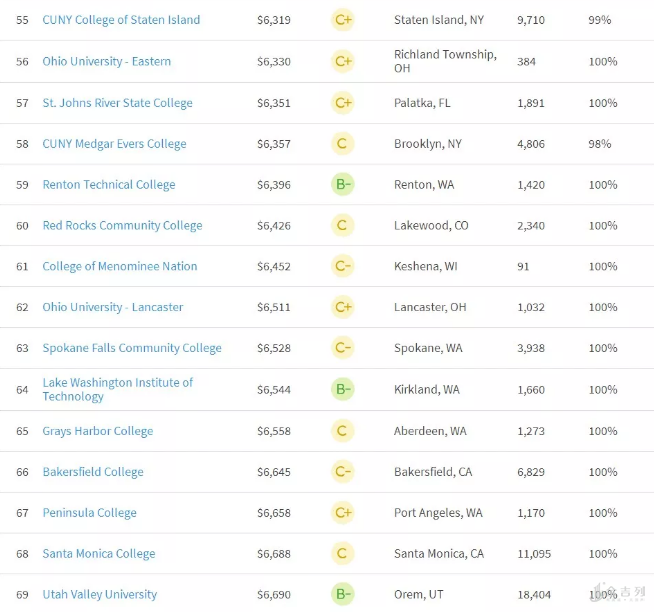Click St. Johns River State College
This screenshot has width=654, height=612.
[x=117, y=103]
